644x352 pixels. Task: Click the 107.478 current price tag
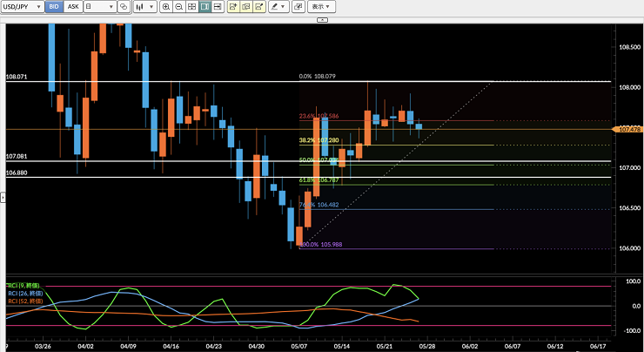point(627,129)
